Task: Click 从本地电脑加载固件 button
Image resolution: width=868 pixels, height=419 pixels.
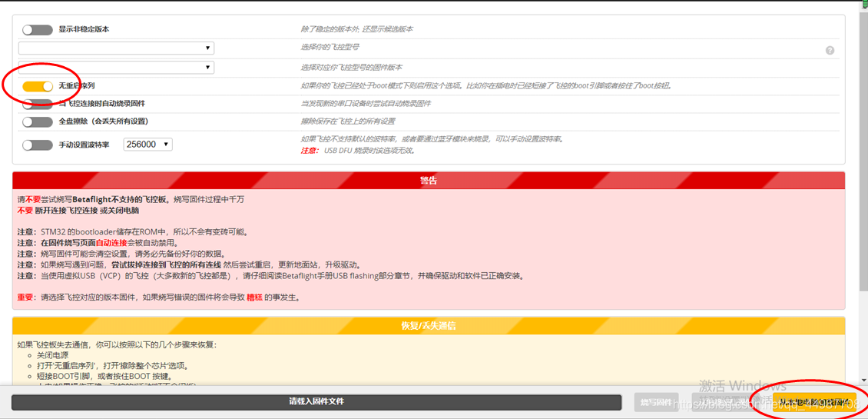Action: point(815,401)
